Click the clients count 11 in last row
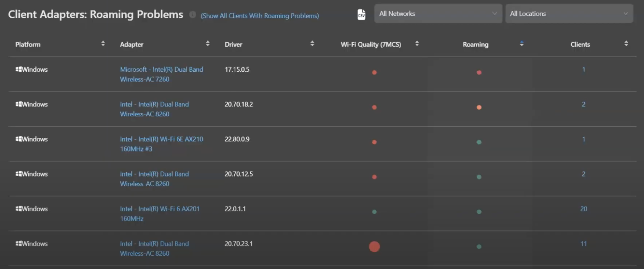Screen dimensions: 644x269 click(584, 244)
